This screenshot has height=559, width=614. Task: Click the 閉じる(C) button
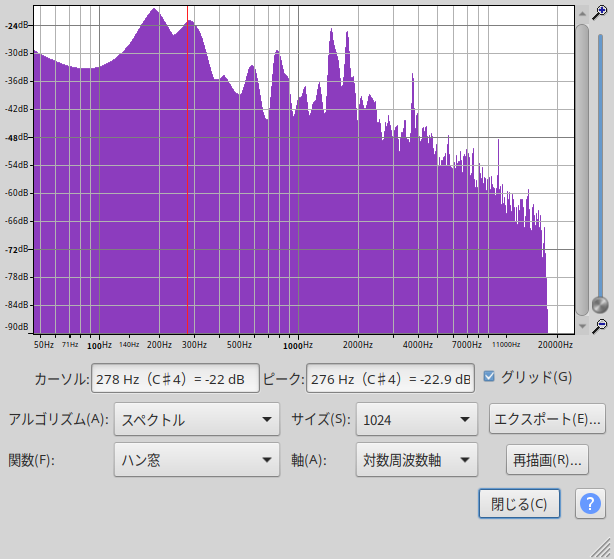point(519,503)
